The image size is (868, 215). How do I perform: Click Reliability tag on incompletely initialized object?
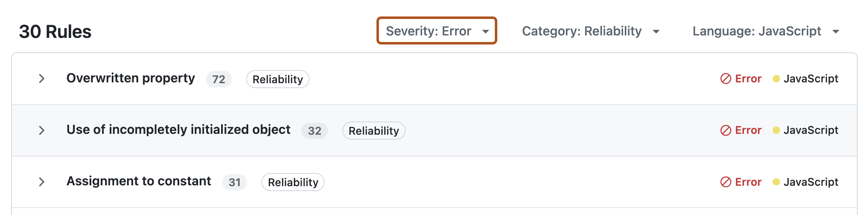click(x=374, y=131)
